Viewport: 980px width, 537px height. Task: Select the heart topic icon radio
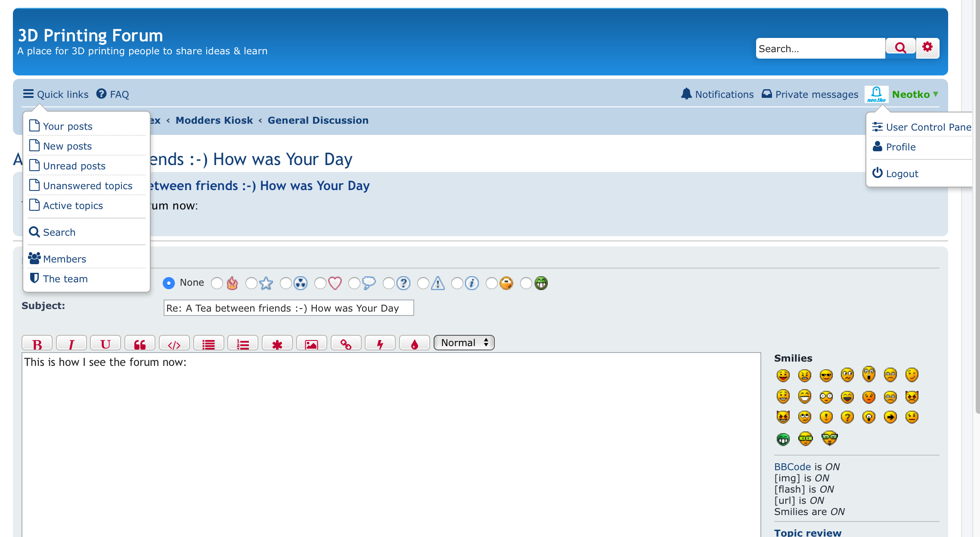[320, 283]
